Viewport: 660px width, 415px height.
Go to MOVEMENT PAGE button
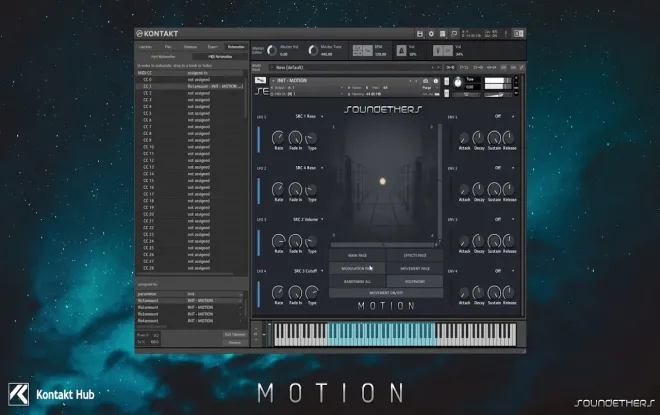(x=415, y=269)
